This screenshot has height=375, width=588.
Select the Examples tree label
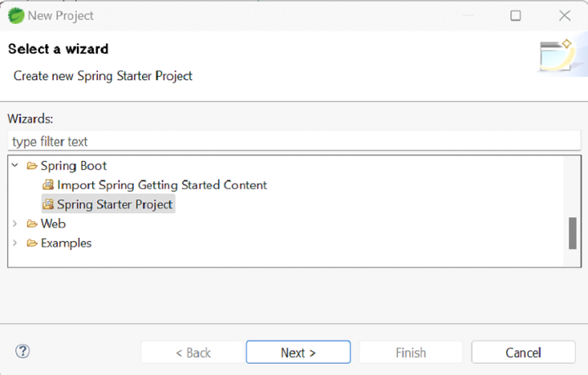[66, 243]
